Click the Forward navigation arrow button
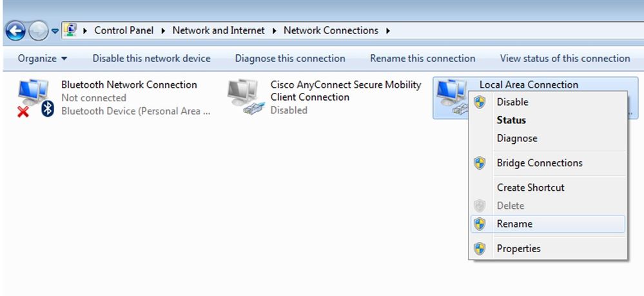 pos(37,30)
